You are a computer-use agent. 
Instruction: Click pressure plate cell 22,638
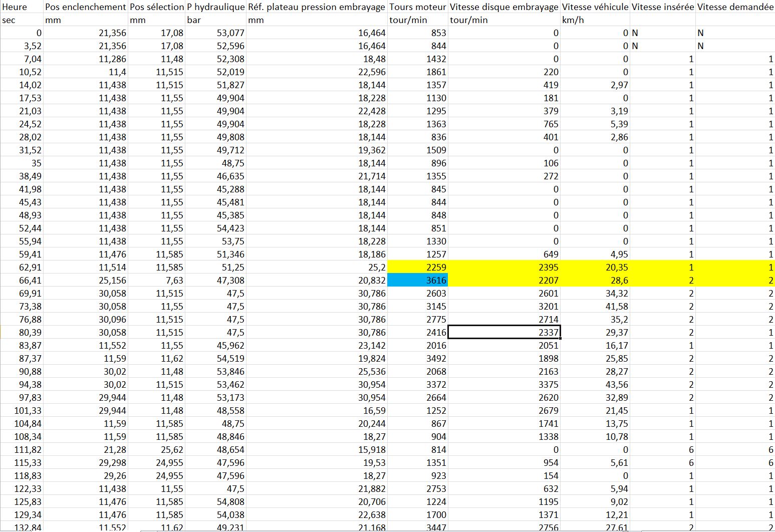click(x=317, y=514)
